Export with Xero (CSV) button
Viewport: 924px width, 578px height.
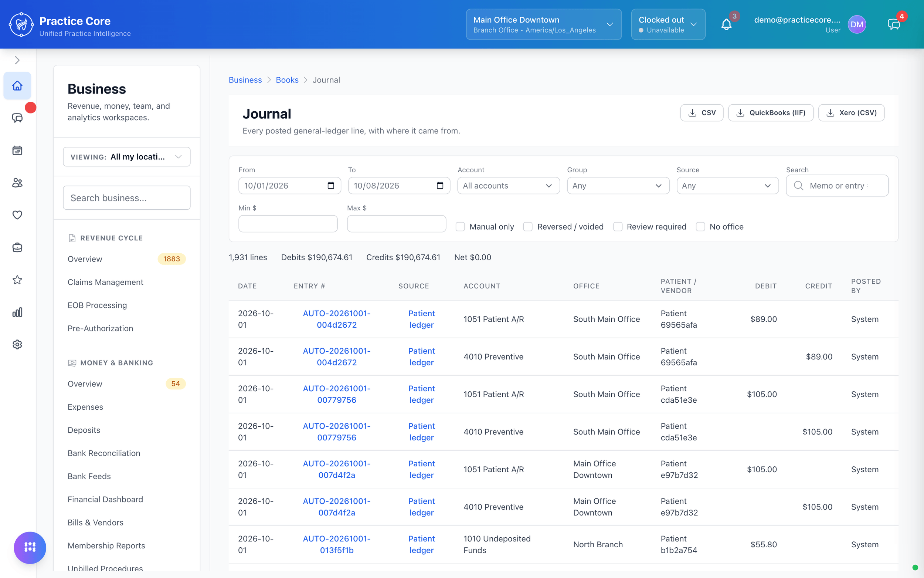(851, 113)
